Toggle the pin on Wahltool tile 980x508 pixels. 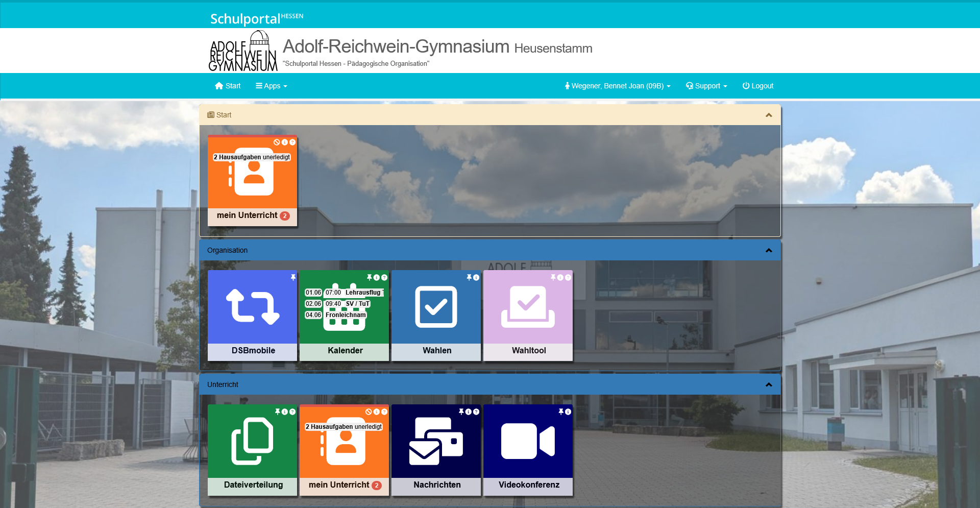coord(553,277)
